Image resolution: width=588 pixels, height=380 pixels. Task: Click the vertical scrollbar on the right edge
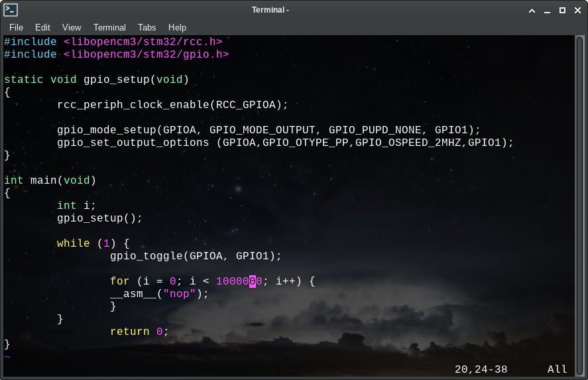580,199
